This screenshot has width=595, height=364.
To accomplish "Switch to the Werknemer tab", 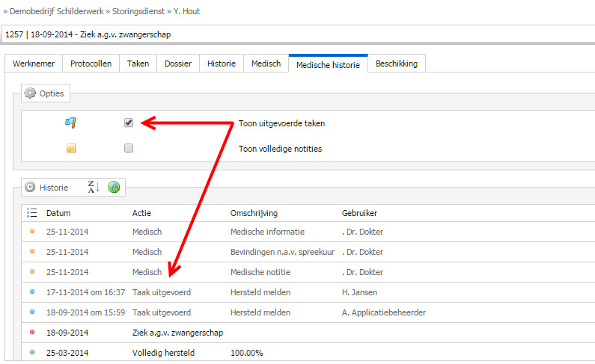I will click(34, 64).
